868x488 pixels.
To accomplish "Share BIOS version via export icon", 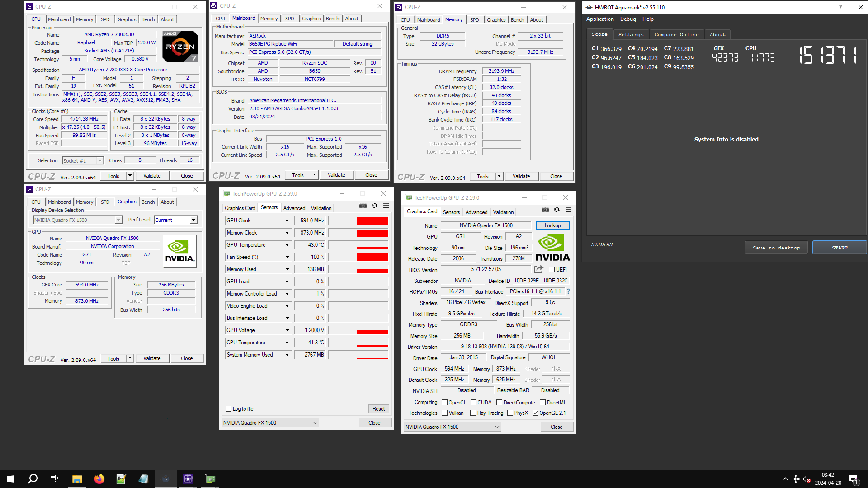I will point(538,269).
